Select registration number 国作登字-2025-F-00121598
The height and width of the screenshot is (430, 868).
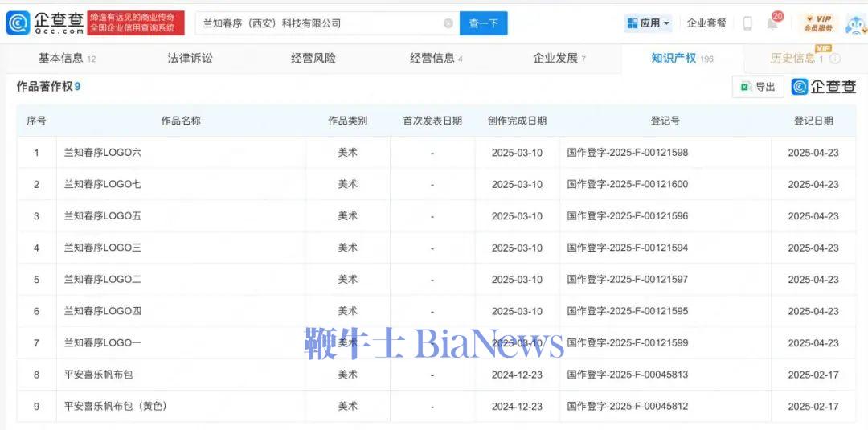click(627, 152)
